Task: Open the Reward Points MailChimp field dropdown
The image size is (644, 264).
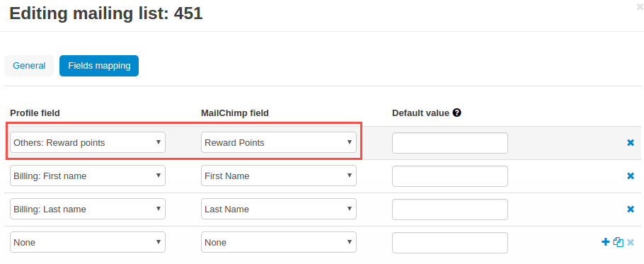Action: [x=278, y=142]
